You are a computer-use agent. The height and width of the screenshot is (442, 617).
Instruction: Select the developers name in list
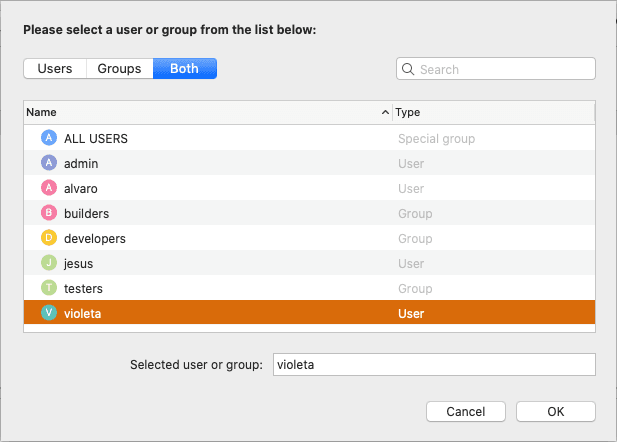pos(95,239)
